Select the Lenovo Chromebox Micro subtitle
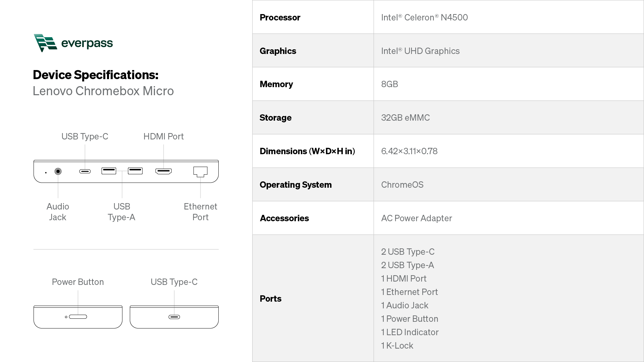Viewport: 644px width, 362px height. coord(103,91)
